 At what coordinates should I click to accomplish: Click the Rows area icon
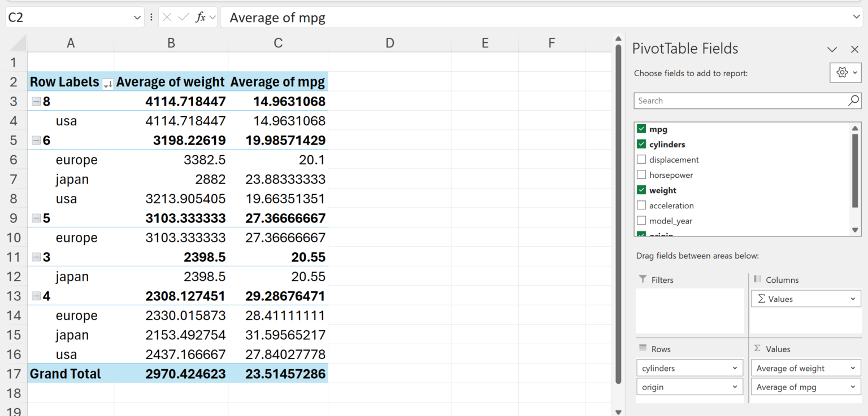644,348
